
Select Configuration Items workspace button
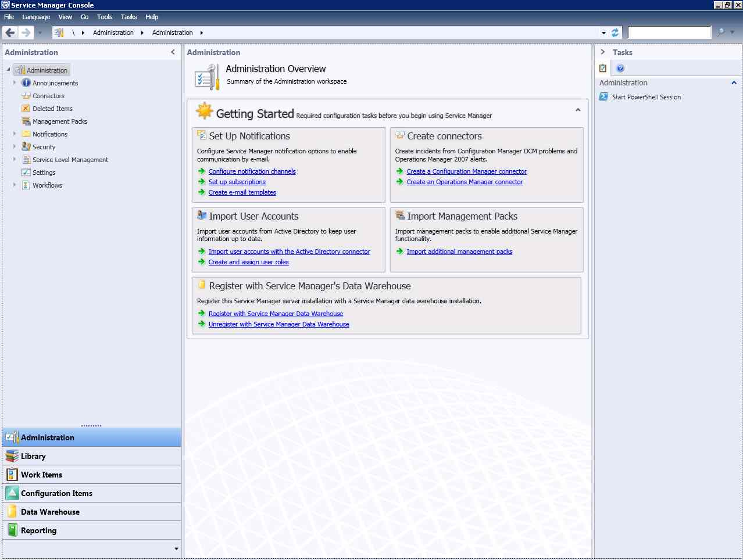92,493
